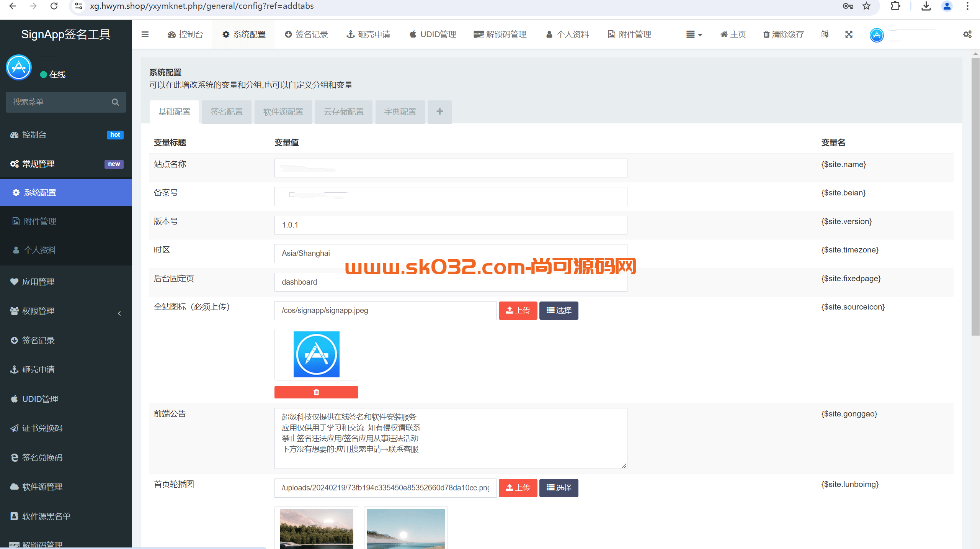Open 软件源管理 in the sidebar

[x=66, y=487]
